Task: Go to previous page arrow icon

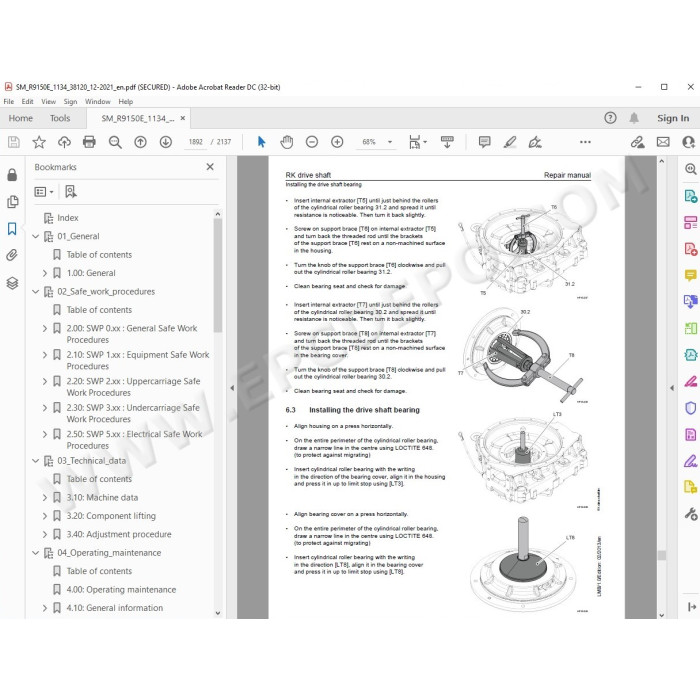Action: pyautogui.click(x=140, y=142)
